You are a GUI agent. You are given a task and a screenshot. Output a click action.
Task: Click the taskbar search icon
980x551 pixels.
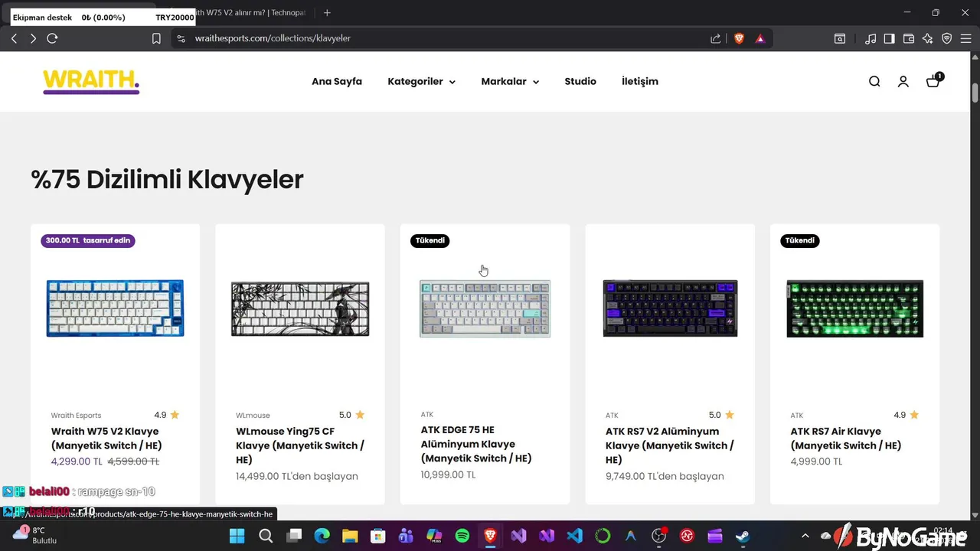266,536
